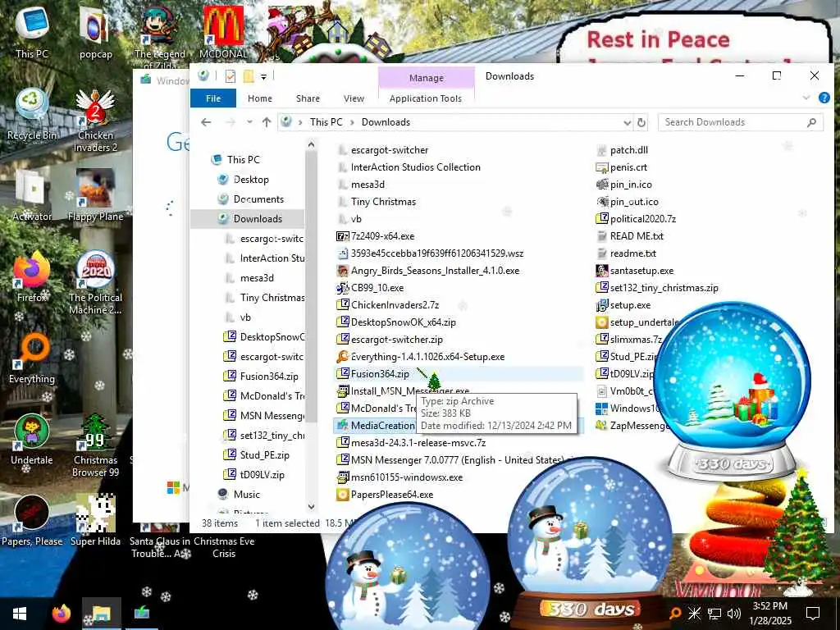Launch the Undertale desktop shortcut

(32, 440)
